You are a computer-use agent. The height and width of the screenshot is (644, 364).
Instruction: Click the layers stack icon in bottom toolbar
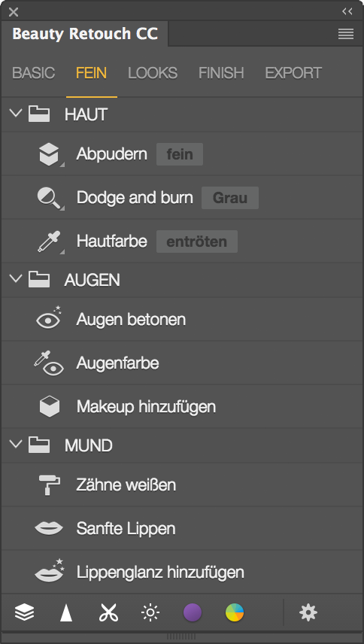pos(25,613)
